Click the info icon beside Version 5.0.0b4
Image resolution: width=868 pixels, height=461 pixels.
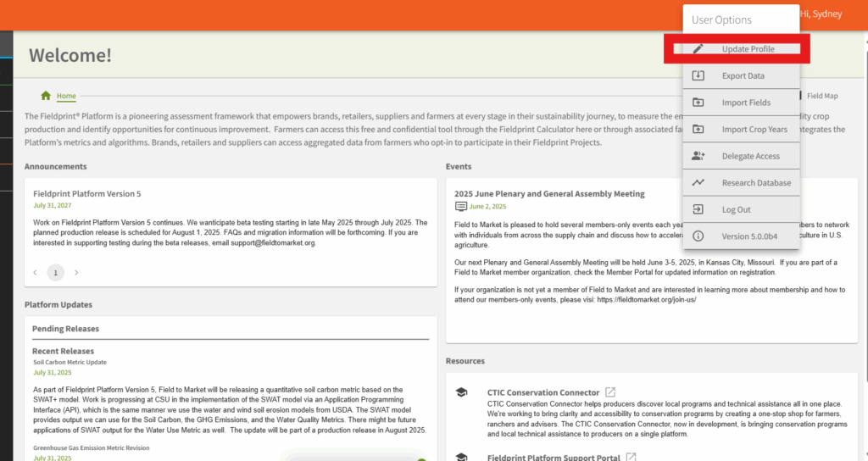tap(698, 236)
